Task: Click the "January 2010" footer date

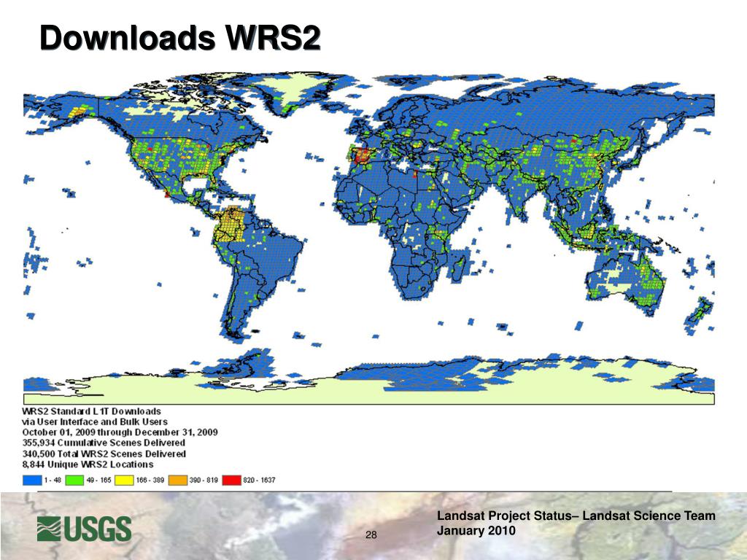Action: tap(476, 531)
